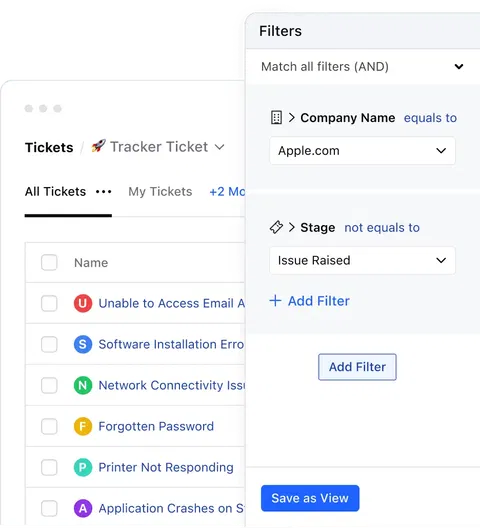Open the Match all filters (AND) dropdown
Screen dimensions: 480x528
point(362,67)
